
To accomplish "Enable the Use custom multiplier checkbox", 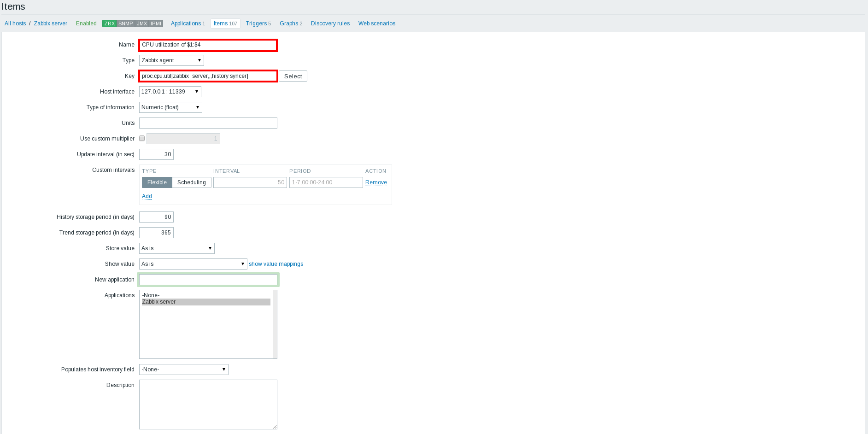I will tap(142, 138).
